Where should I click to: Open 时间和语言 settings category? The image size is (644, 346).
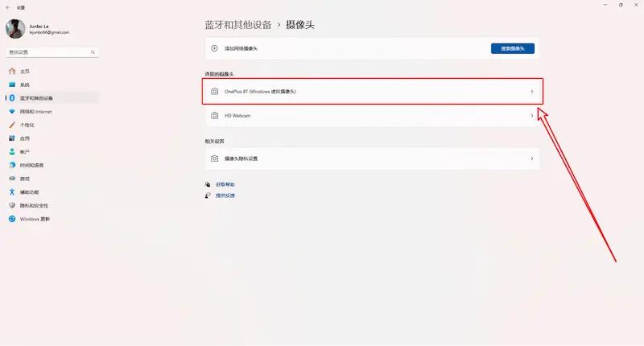[x=33, y=165]
